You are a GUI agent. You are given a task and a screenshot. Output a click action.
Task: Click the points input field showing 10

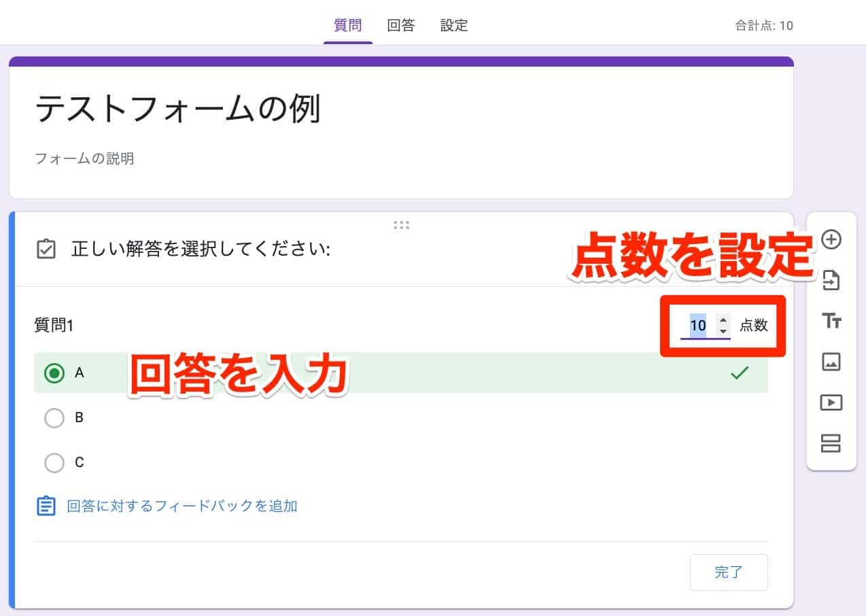click(x=698, y=326)
